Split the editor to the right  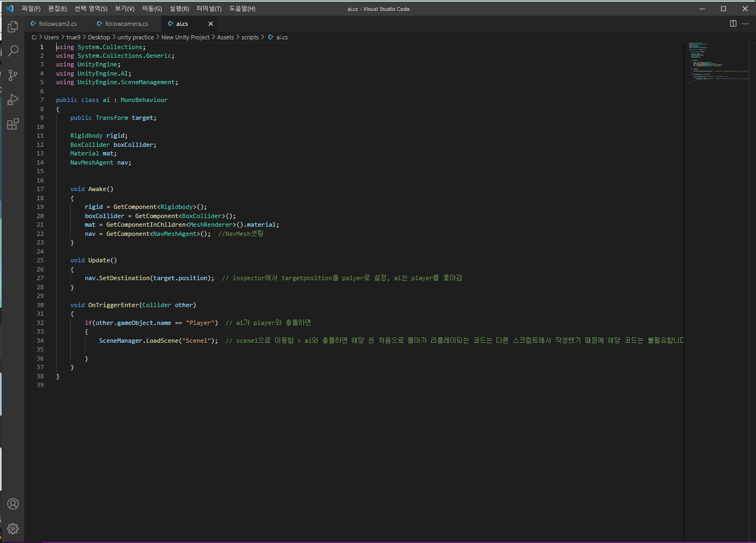(733, 24)
